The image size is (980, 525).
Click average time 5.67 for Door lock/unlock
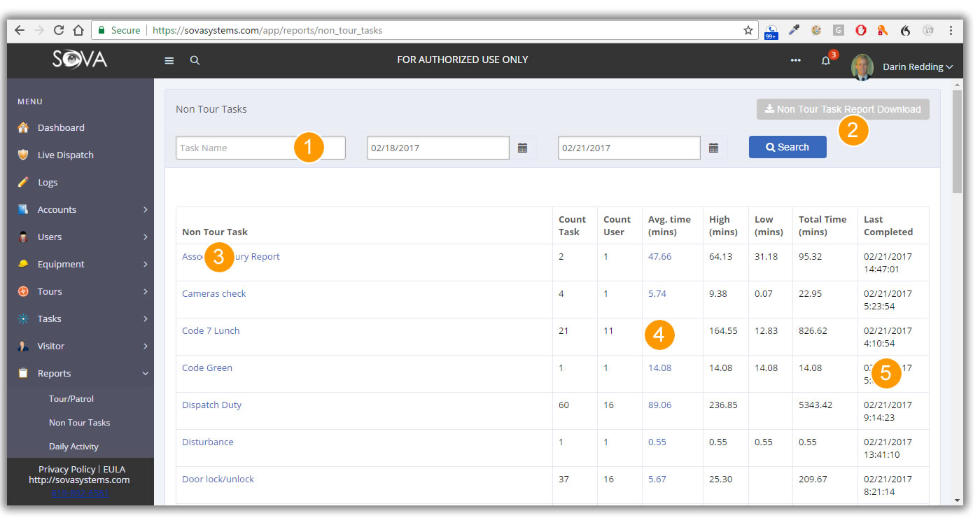tap(657, 479)
